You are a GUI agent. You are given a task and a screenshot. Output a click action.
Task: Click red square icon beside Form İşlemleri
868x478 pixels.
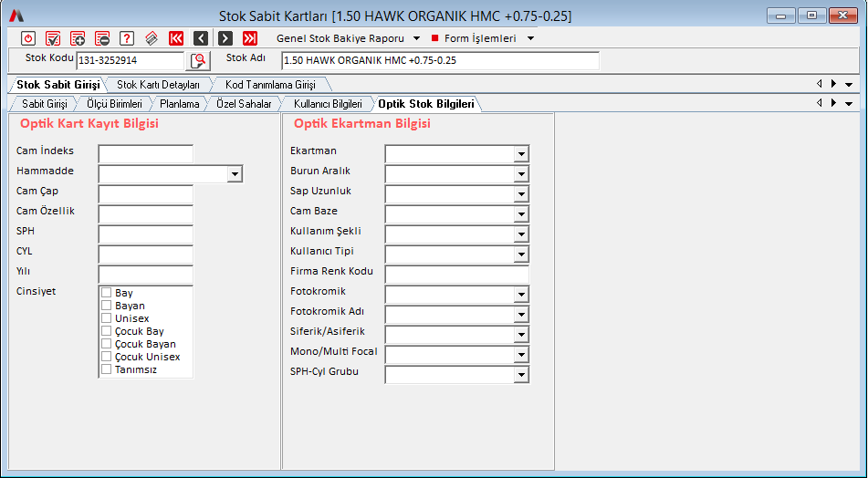434,38
